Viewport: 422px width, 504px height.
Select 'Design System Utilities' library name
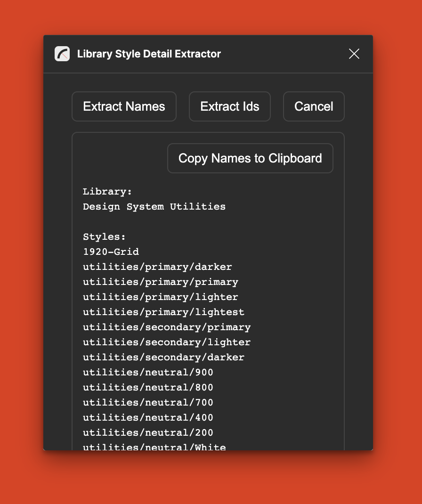[154, 207]
